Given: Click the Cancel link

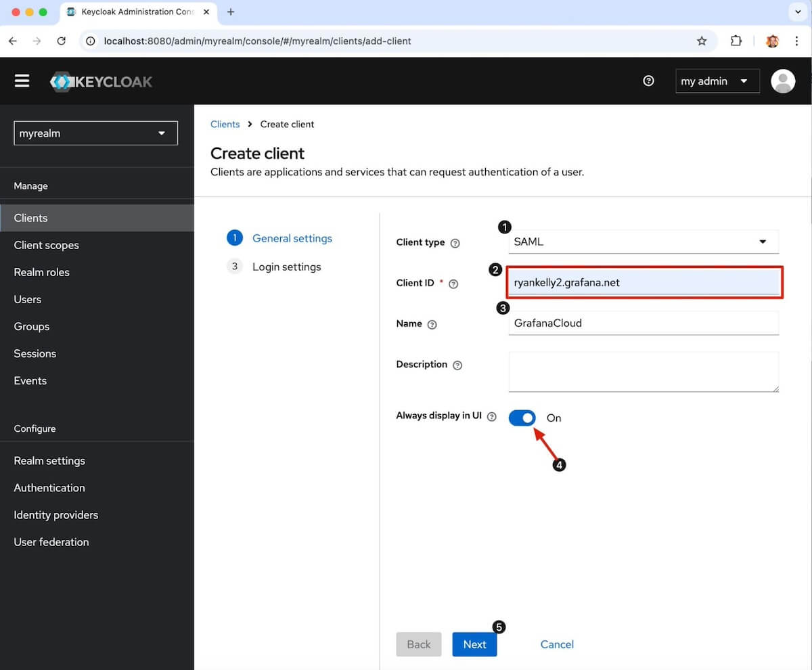Looking at the screenshot, I should pyautogui.click(x=557, y=644).
